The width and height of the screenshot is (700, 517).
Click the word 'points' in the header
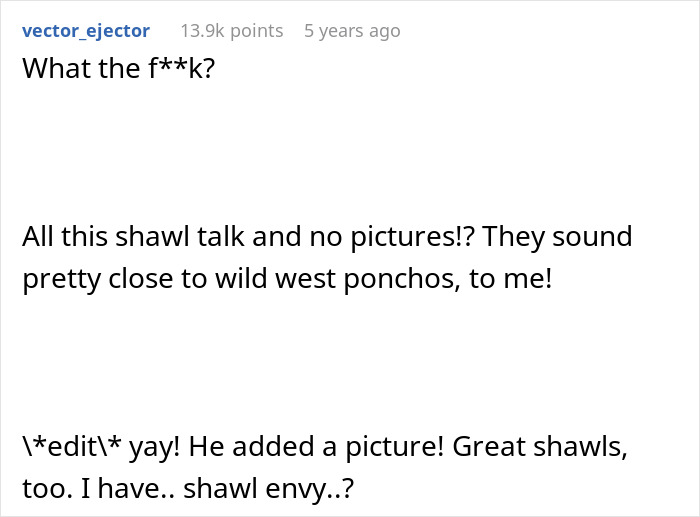(254, 31)
